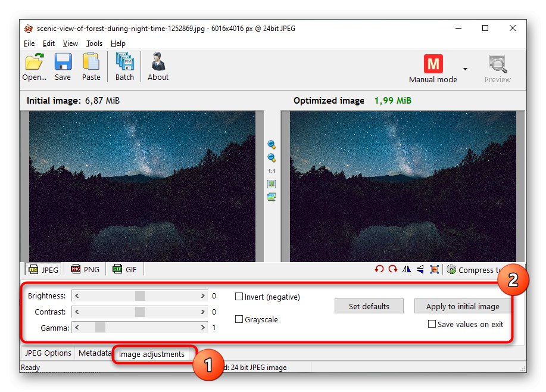Click the RIOT app icon in title bar

(29, 28)
